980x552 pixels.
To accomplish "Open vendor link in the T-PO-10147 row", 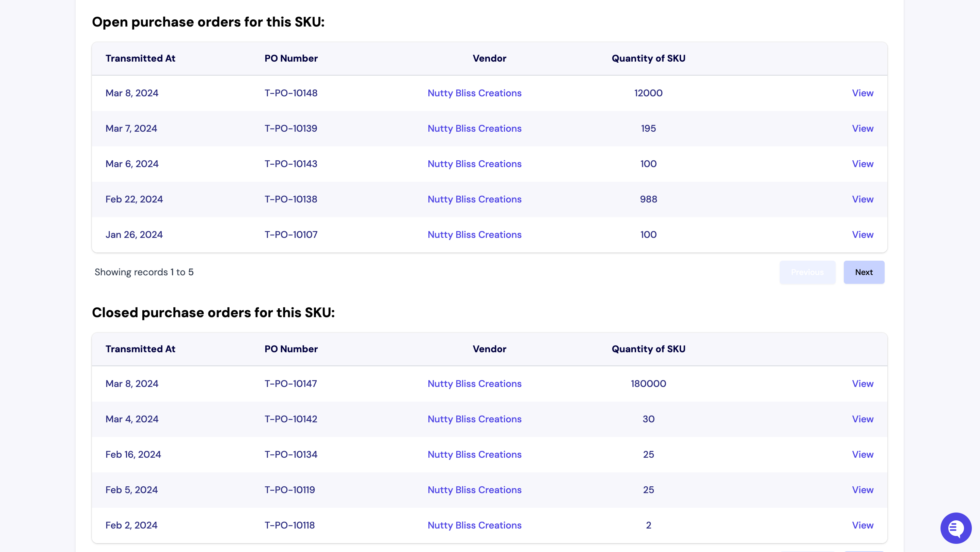I will 474,384.
